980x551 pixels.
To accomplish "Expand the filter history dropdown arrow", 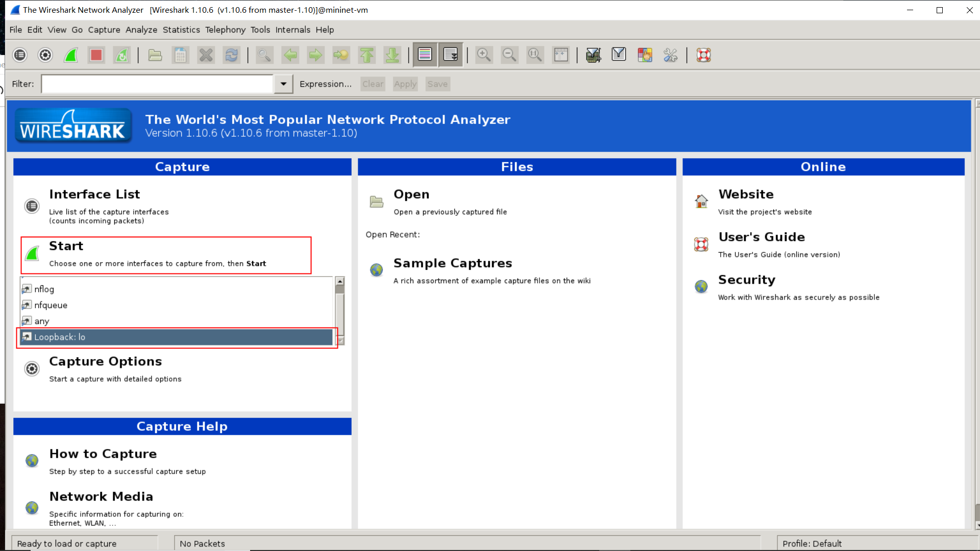I will tap(283, 84).
